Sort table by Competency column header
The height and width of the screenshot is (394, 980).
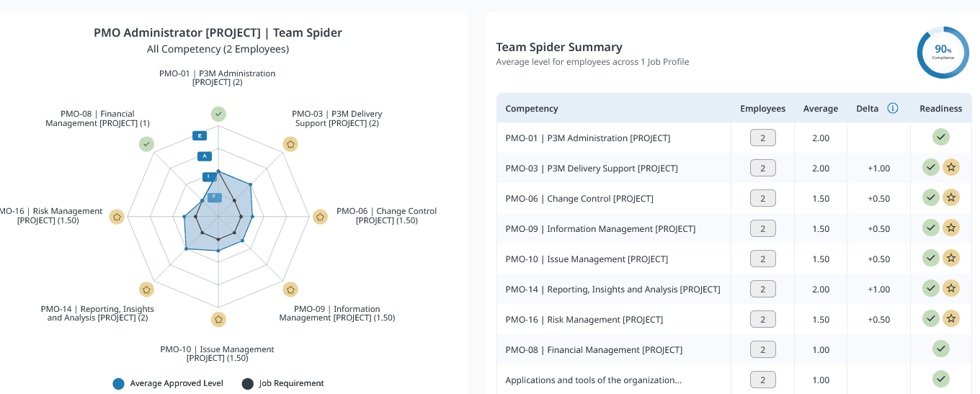pos(532,108)
